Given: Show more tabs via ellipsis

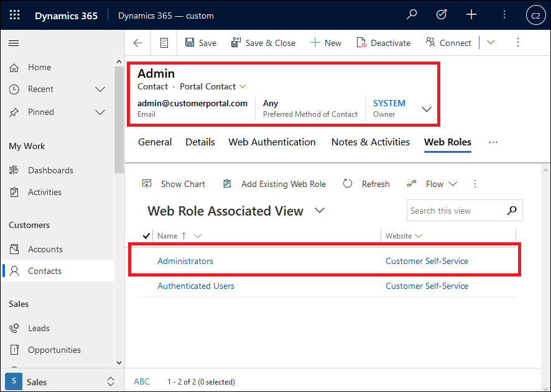Looking at the screenshot, I should click(493, 142).
